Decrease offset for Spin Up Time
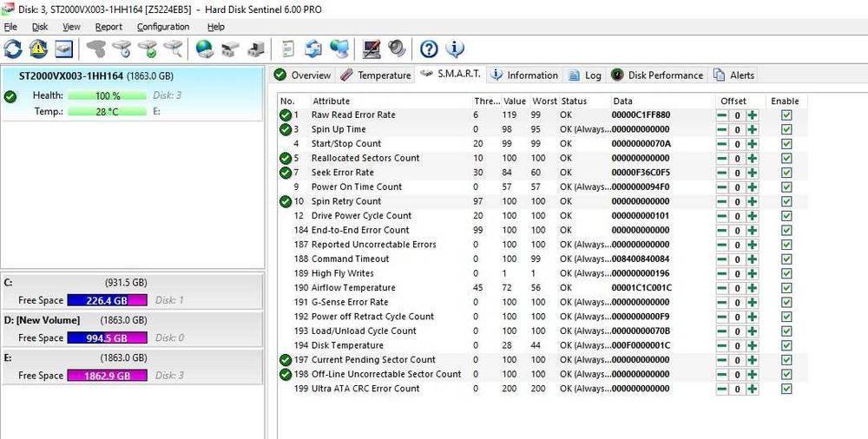 click(x=722, y=129)
